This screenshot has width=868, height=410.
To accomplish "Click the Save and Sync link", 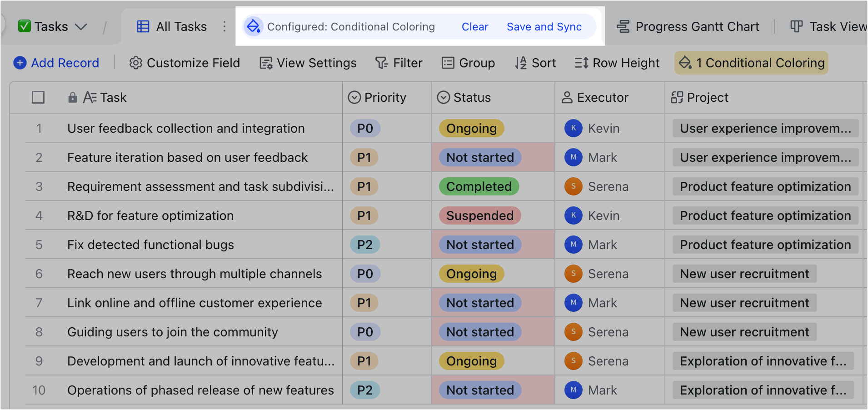I will pyautogui.click(x=544, y=26).
